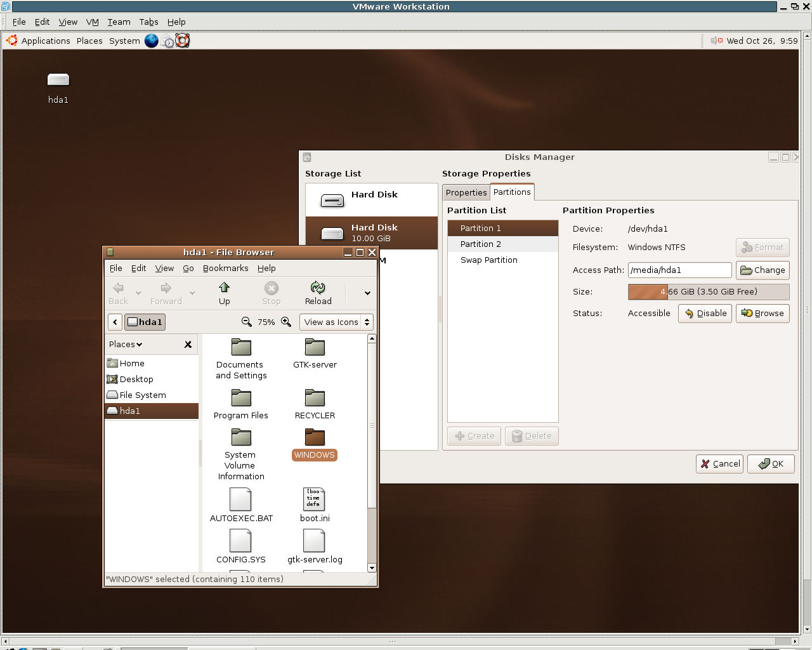Image resolution: width=812 pixels, height=650 pixels.
Task: Click the date and time in top panel
Action: point(762,41)
